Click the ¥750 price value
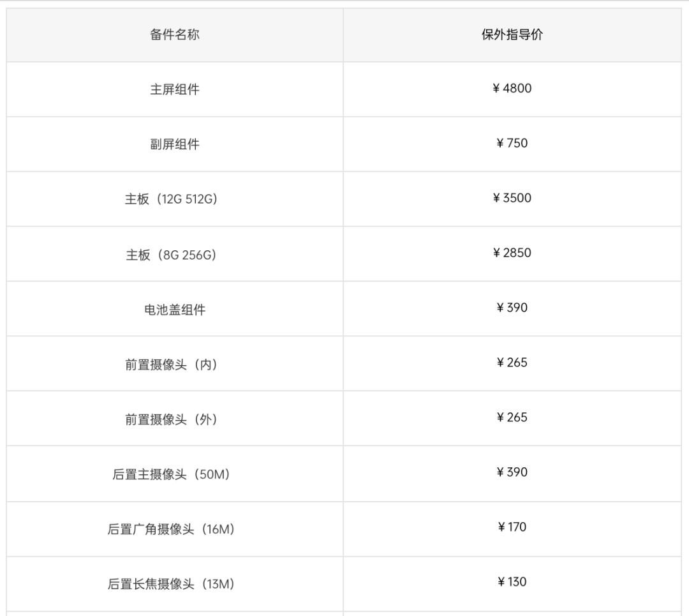This screenshot has height=616, width=689. (512, 144)
